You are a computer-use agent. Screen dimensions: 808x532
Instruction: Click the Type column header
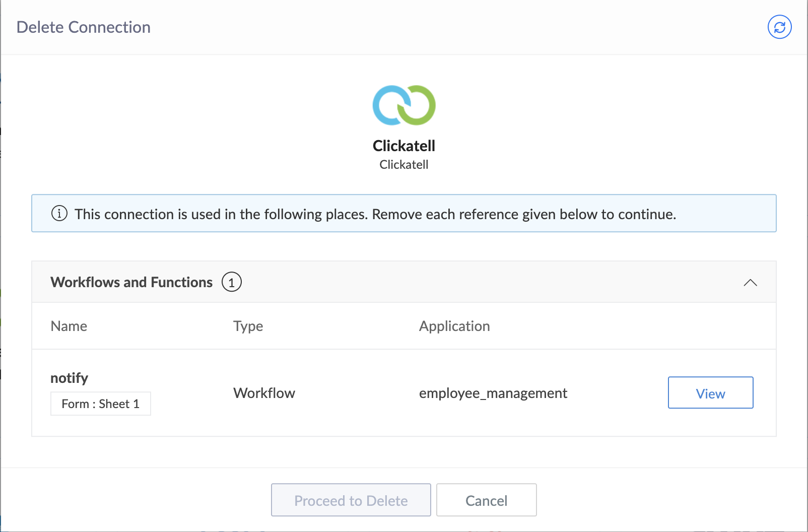[248, 326]
